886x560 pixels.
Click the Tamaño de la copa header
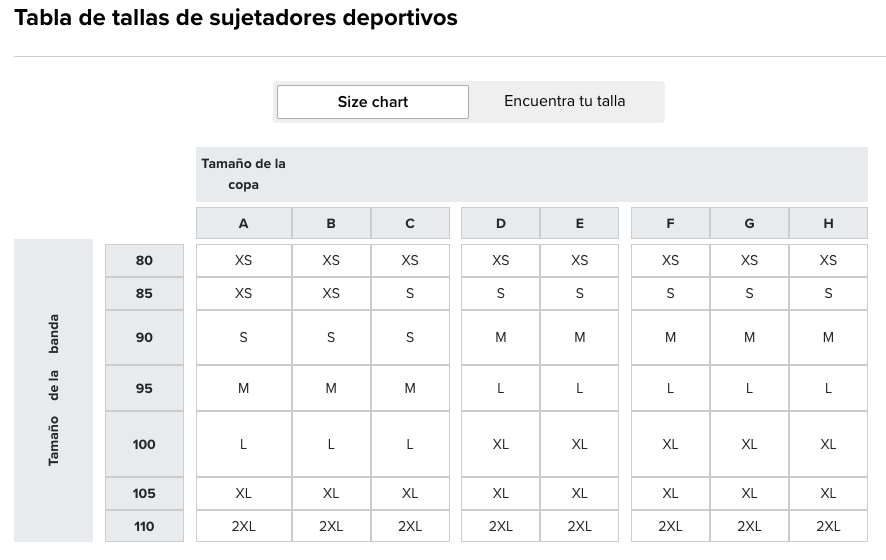(243, 174)
